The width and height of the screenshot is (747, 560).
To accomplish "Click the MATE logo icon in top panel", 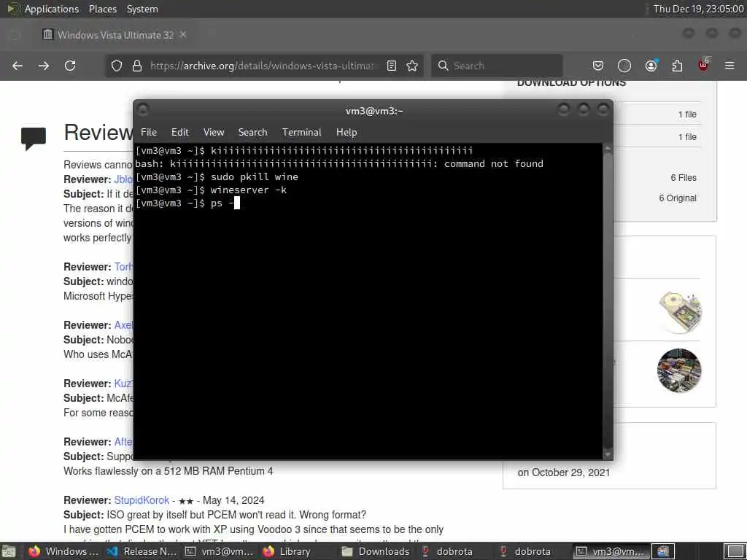I will pyautogui.click(x=13, y=9).
